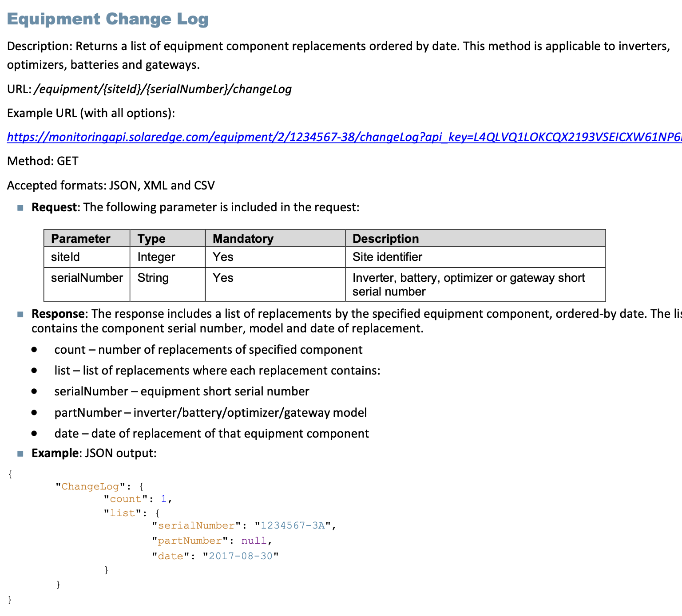This screenshot has width=682, height=616.
Task: Click the round bullet before the count description
Action: (x=35, y=350)
